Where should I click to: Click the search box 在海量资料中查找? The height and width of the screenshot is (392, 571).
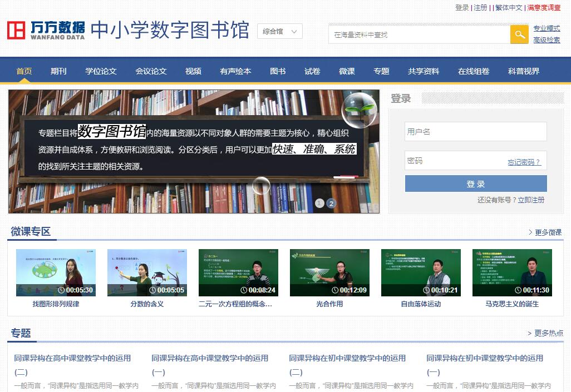point(419,34)
